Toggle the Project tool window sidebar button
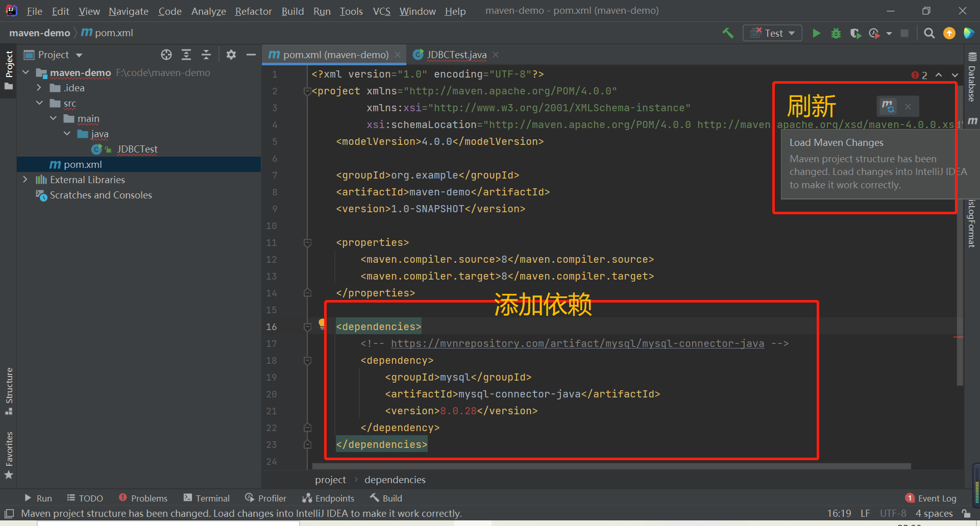This screenshot has height=526, width=980. pos(9,69)
